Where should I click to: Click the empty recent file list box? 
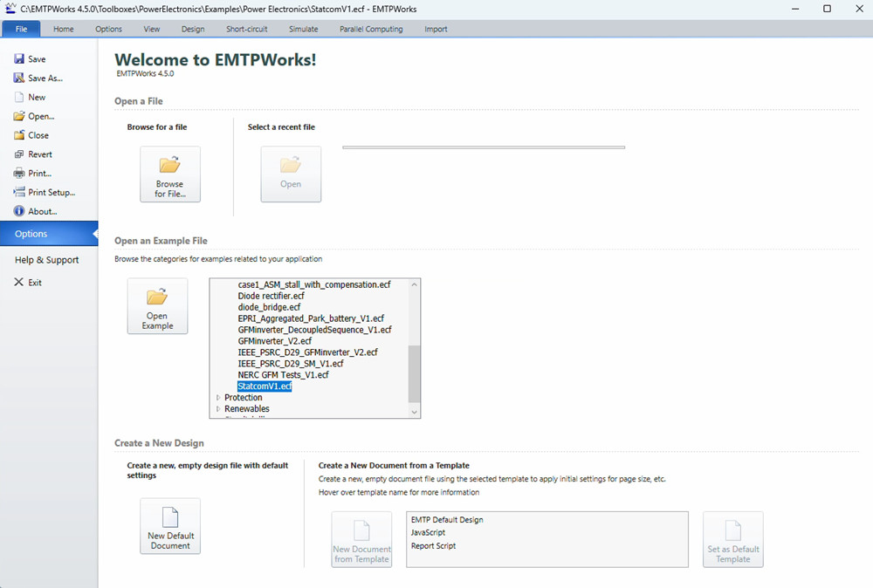pyautogui.click(x=484, y=147)
